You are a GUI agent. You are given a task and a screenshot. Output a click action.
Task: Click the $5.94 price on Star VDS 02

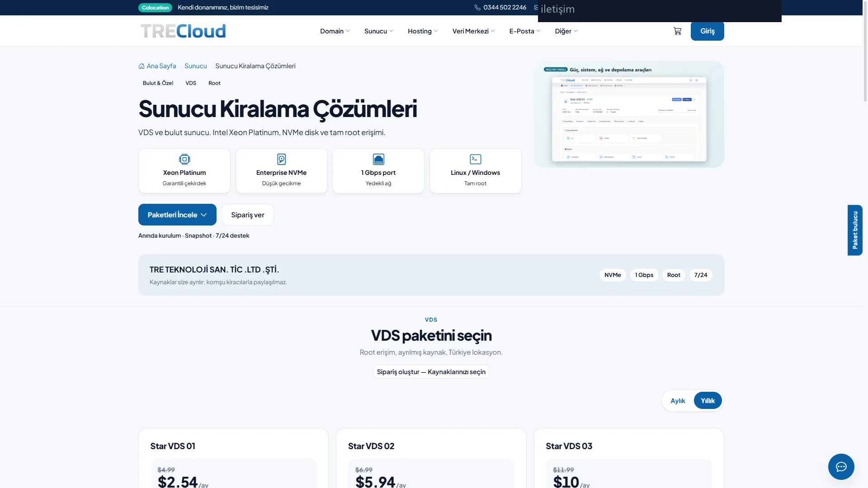375,482
